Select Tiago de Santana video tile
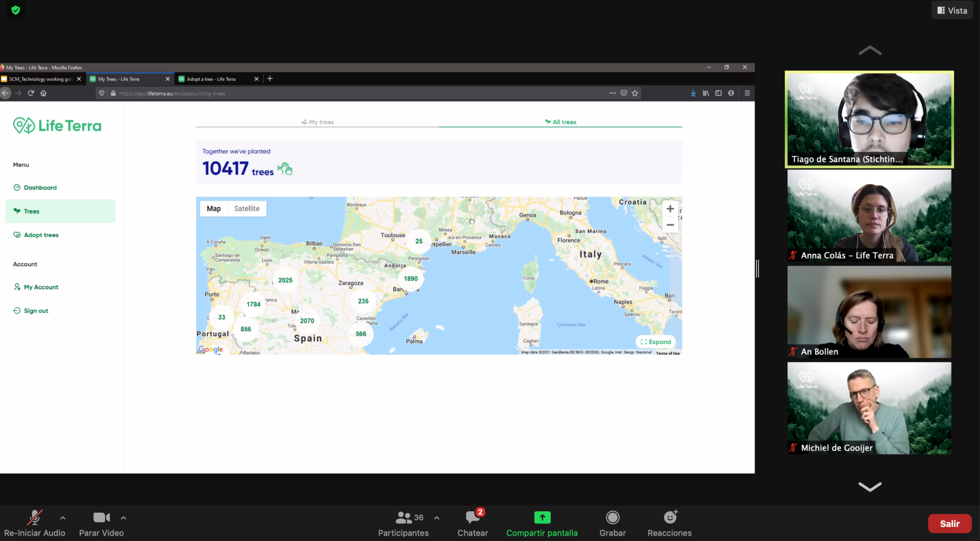980x541 pixels. pyautogui.click(x=869, y=119)
